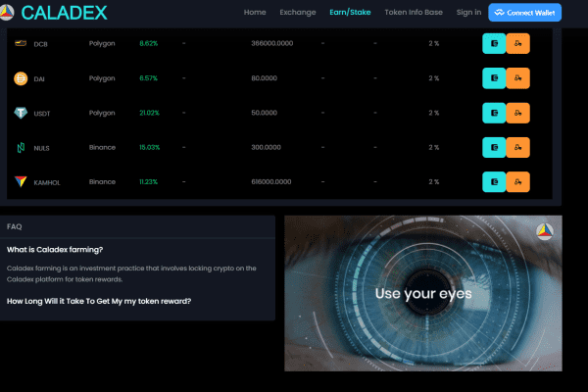Click the DCB token icon
This screenshot has width=588, height=392.
coord(21,43)
